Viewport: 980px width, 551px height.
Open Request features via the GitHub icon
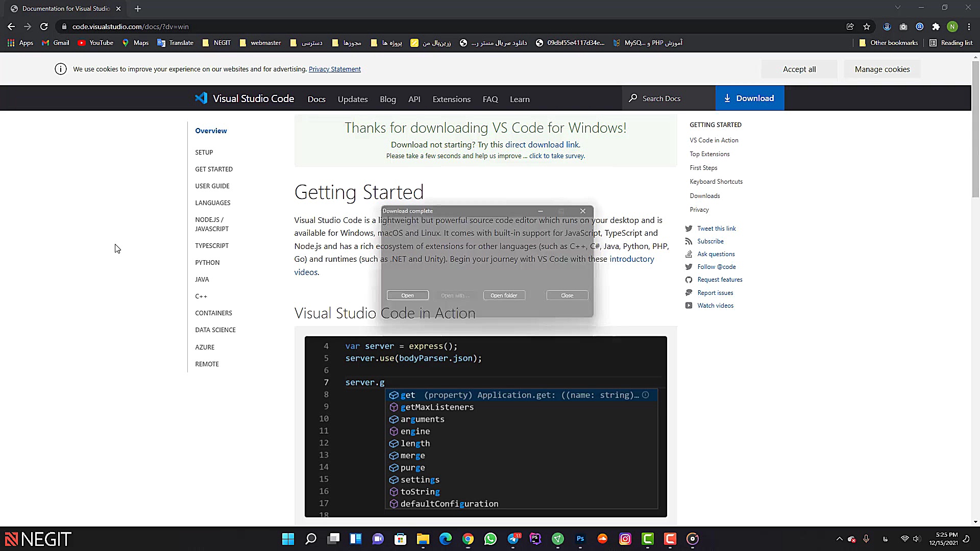click(x=689, y=279)
